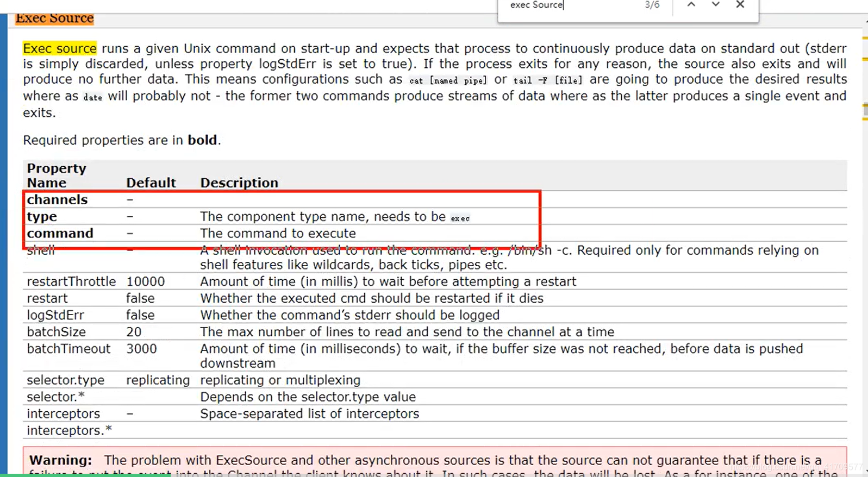Click the Exec Source heading

[x=54, y=18]
